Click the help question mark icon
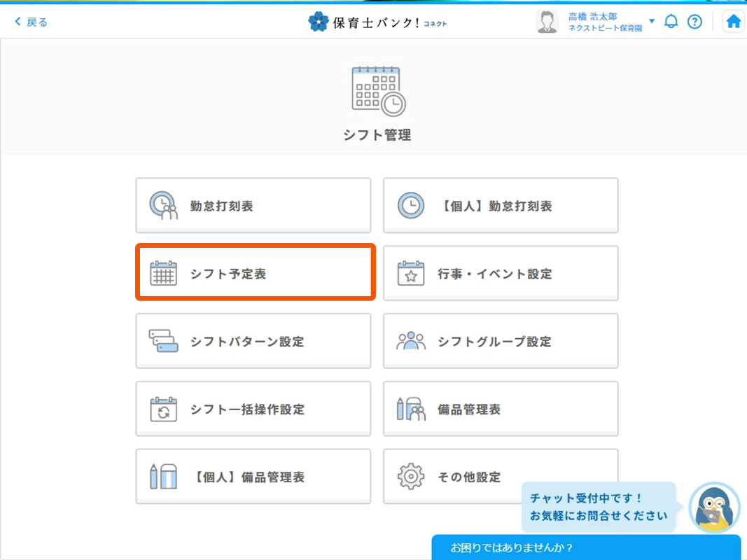This screenshot has height=560, width=747. pyautogui.click(x=694, y=21)
